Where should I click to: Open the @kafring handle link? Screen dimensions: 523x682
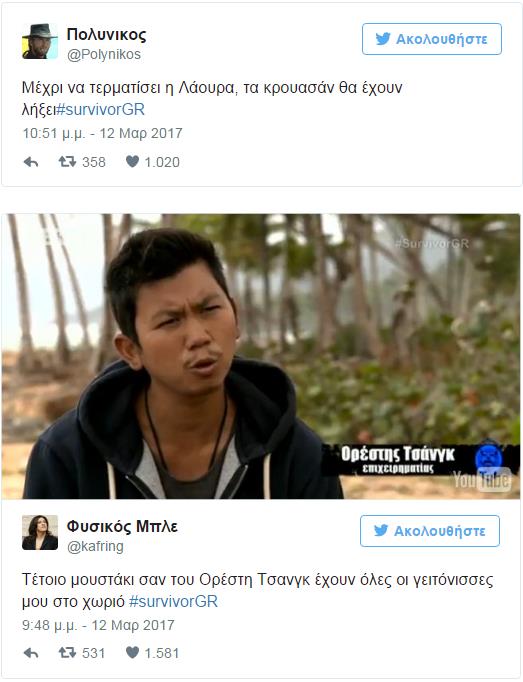click(x=95, y=546)
